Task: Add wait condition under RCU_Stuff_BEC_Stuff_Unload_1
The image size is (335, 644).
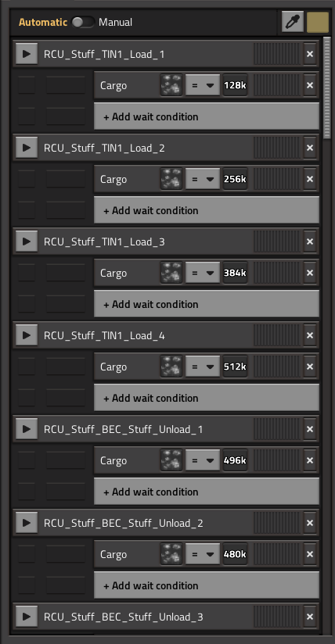Action: pyautogui.click(x=207, y=492)
